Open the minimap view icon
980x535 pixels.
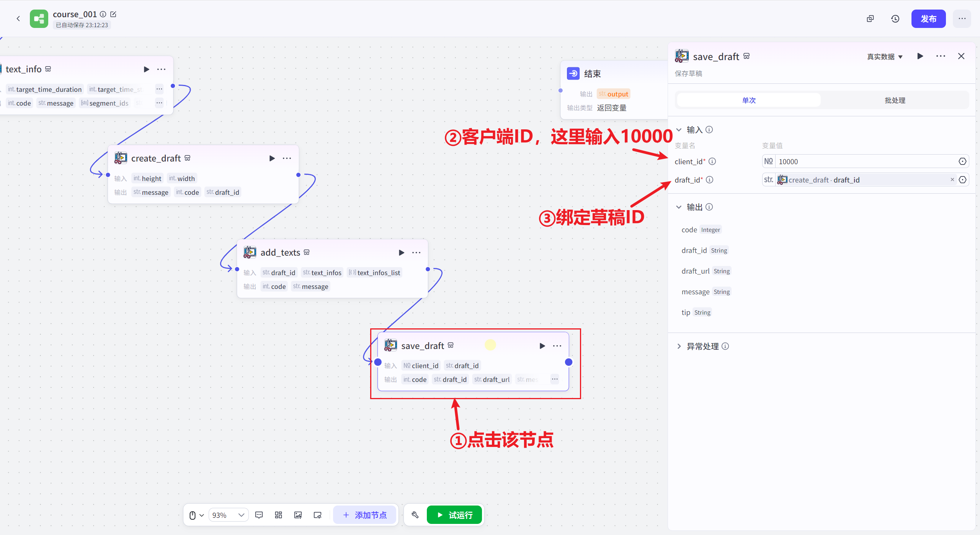[x=317, y=515]
